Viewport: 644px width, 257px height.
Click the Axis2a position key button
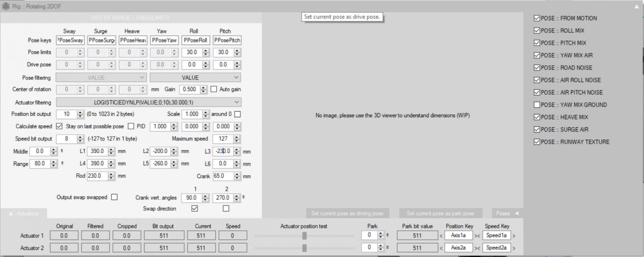[x=458, y=248]
